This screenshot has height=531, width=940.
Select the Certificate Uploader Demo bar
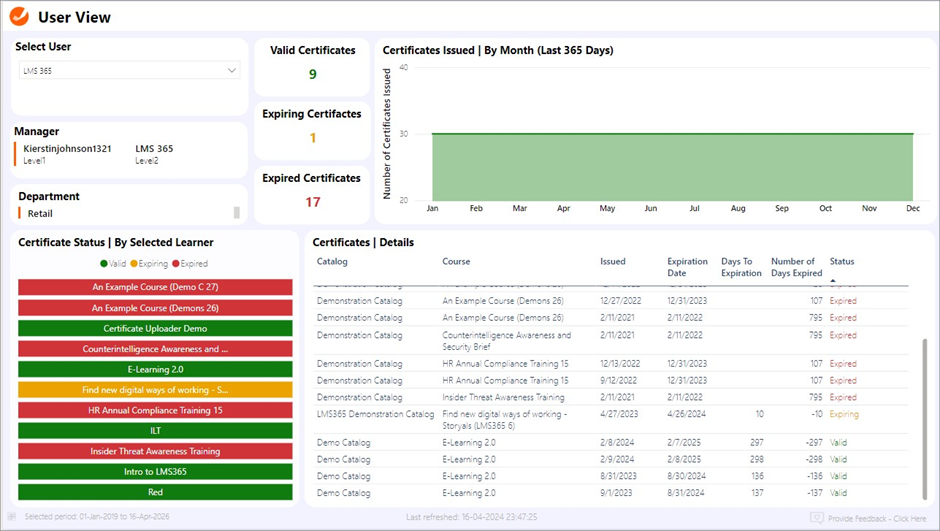click(x=155, y=328)
